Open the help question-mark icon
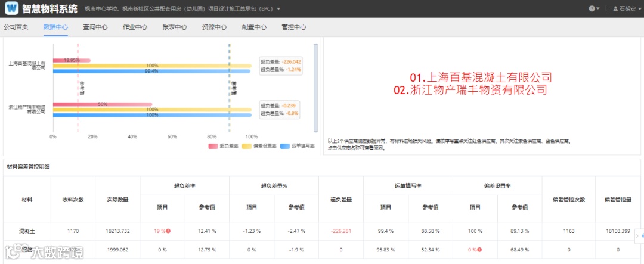This screenshot has width=644, height=264. point(592,8)
